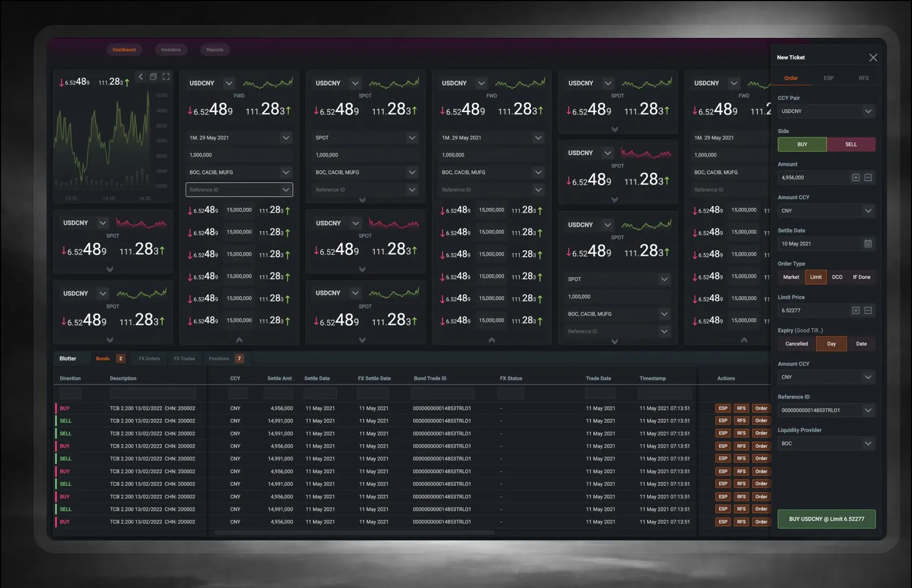Set expiry to Cancelled

point(796,344)
